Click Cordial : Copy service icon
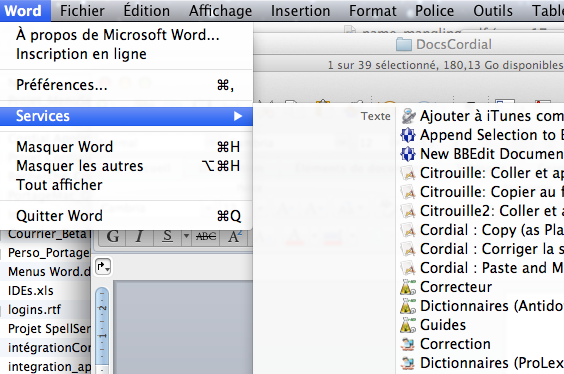Viewport: 564px width, 374px height. tap(408, 230)
